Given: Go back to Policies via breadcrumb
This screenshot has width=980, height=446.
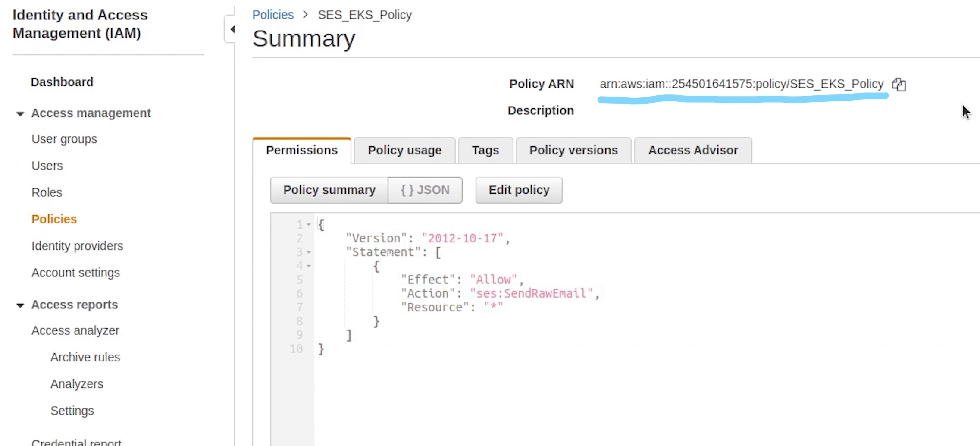Looking at the screenshot, I should point(272,15).
